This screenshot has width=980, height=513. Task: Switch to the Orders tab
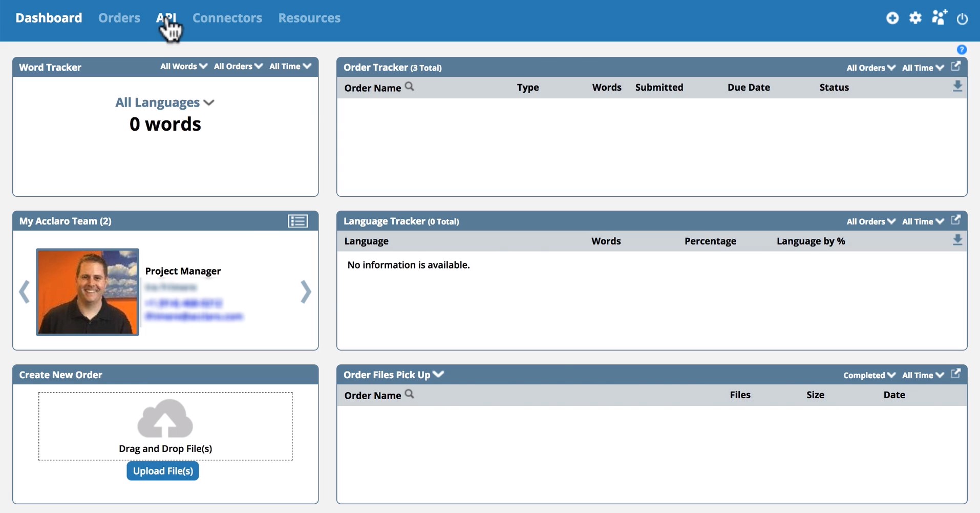[x=119, y=18]
